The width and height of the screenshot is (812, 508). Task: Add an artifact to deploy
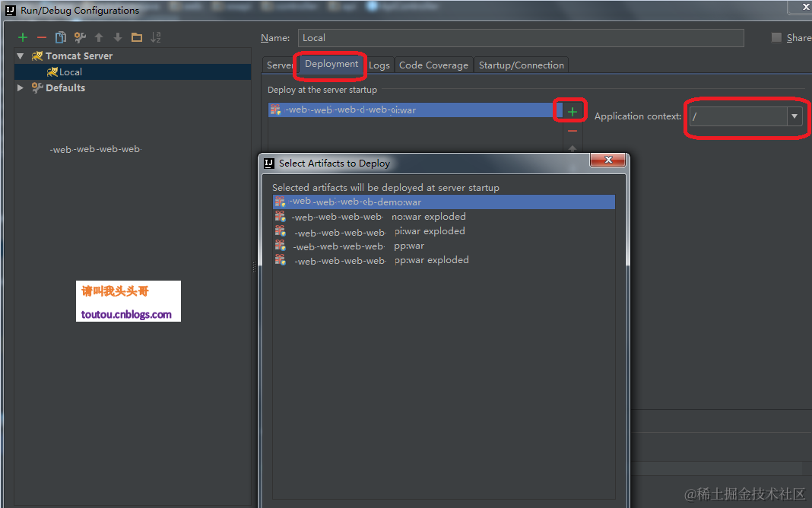(570, 110)
